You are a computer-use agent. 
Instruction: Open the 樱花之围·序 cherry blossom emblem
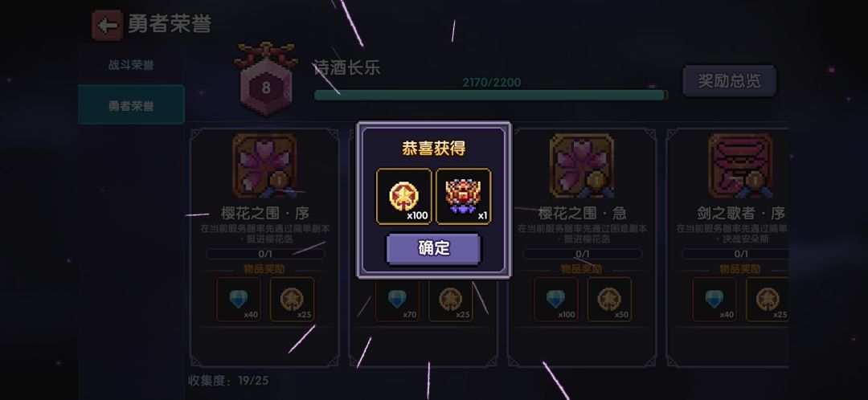pos(264,165)
